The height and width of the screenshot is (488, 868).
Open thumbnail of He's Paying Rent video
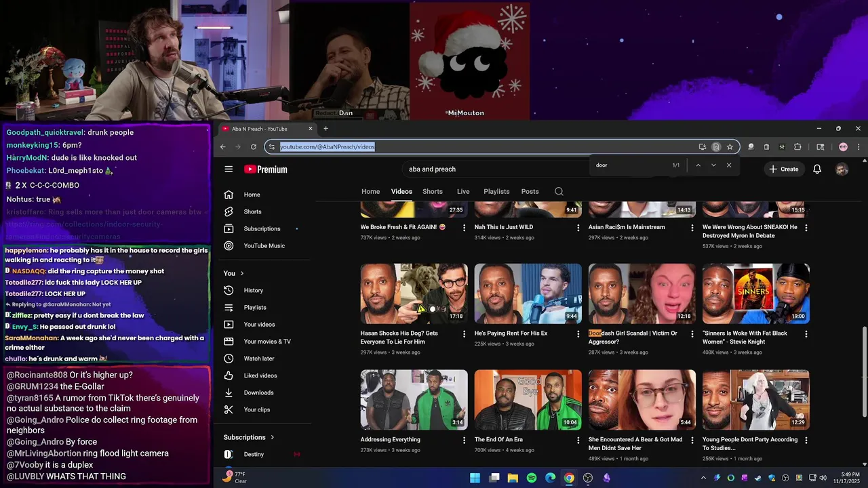tap(528, 293)
